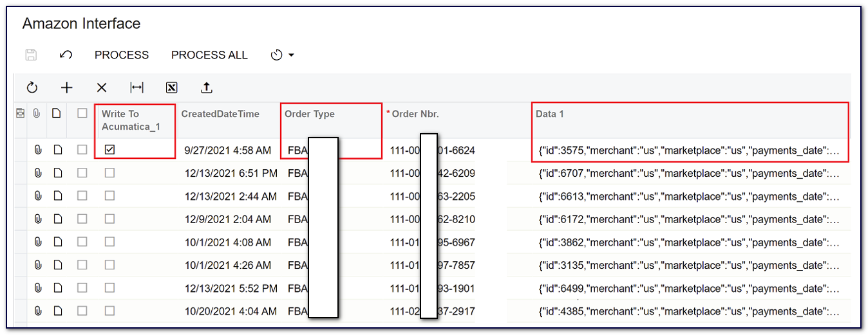Delete the row with the X icon
The width and height of the screenshot is (868, 335).
pos(102,88)
